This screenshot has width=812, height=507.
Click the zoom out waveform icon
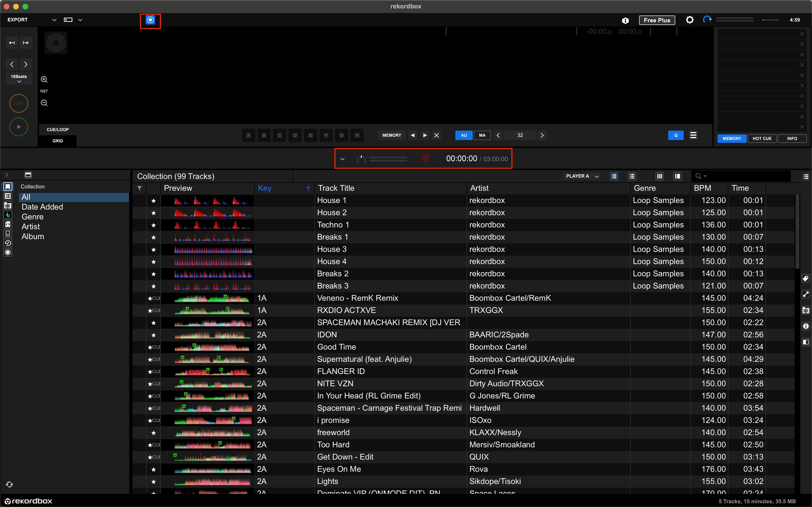point(44,103)
